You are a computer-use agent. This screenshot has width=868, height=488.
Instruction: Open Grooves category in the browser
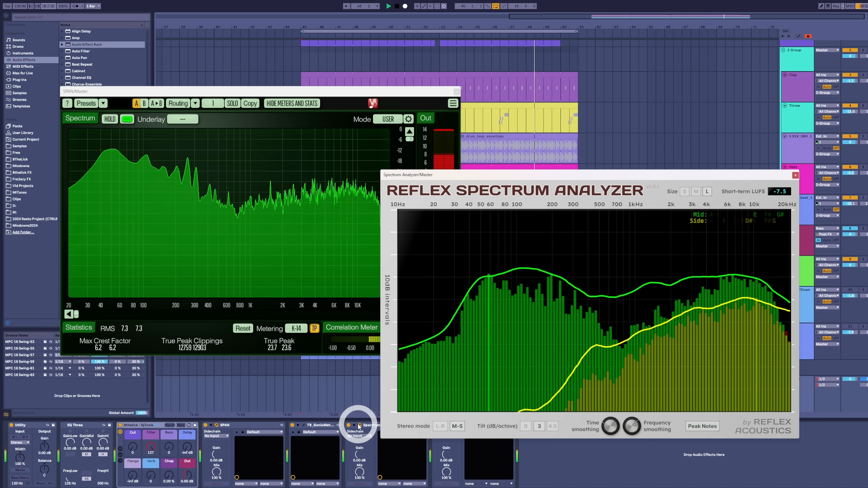point(19,100)
